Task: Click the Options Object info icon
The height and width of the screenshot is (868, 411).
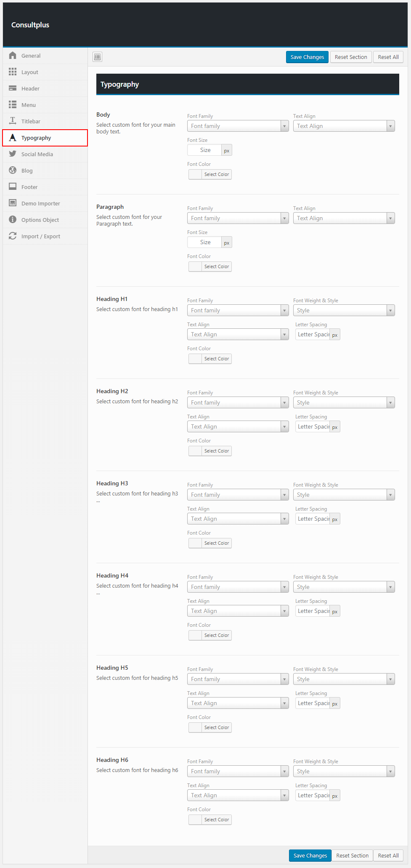Action: point(13,220)
